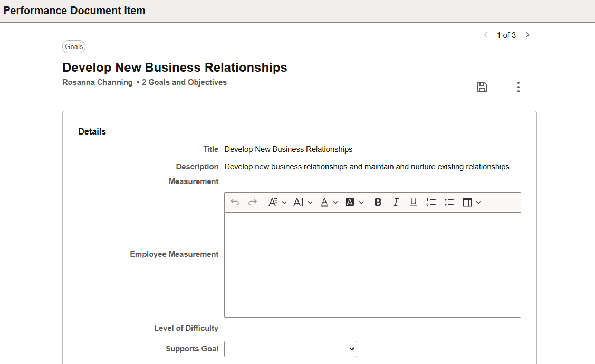595x364 pixels.
Task: Go to the next document item
Action: pos(527,35)
